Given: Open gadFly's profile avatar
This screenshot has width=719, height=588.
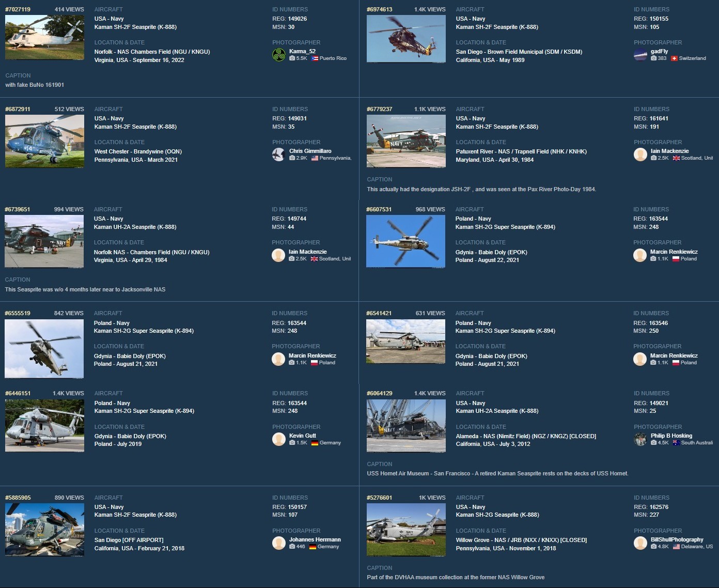Looking at the screenshot, I should click(640, 53).
